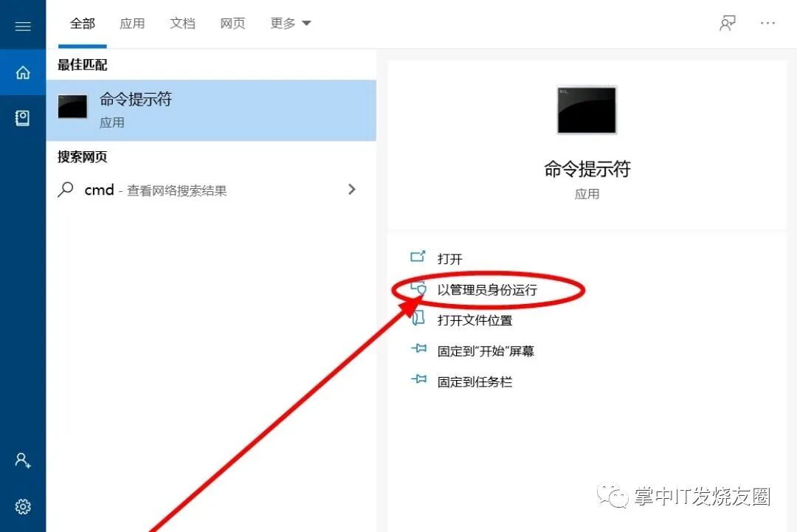This screenshot has width=797, height=532.
Task: Switch to the 文档 tab
Action: coord(182,23)
